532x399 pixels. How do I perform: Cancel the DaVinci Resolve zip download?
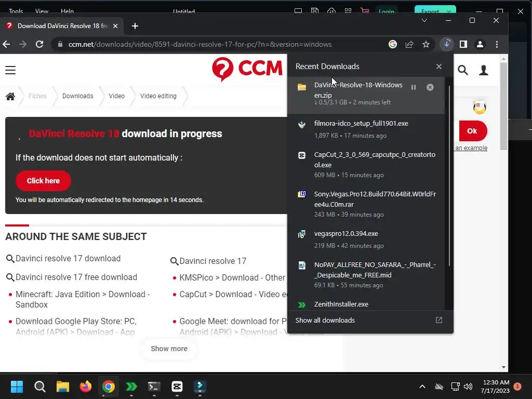pyautogui.click(x=430, y=87)
